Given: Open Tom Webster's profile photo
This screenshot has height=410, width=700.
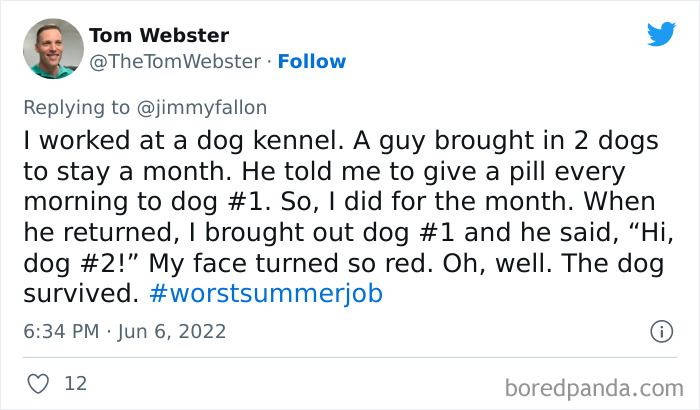Looking at the screenshot, I should (52, 48).
